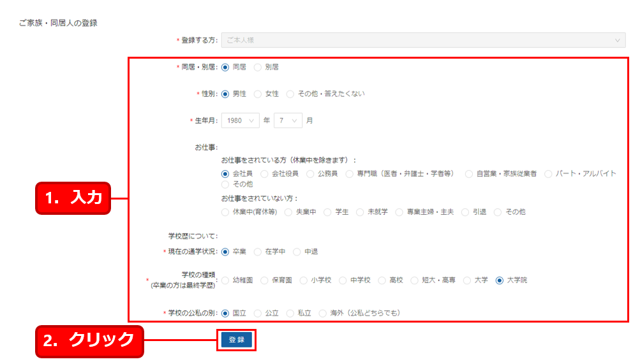The height and width of the screenshot is (364, 633).
Task: Choose 休業中(育休等) radio option
Action: [225, 212]
